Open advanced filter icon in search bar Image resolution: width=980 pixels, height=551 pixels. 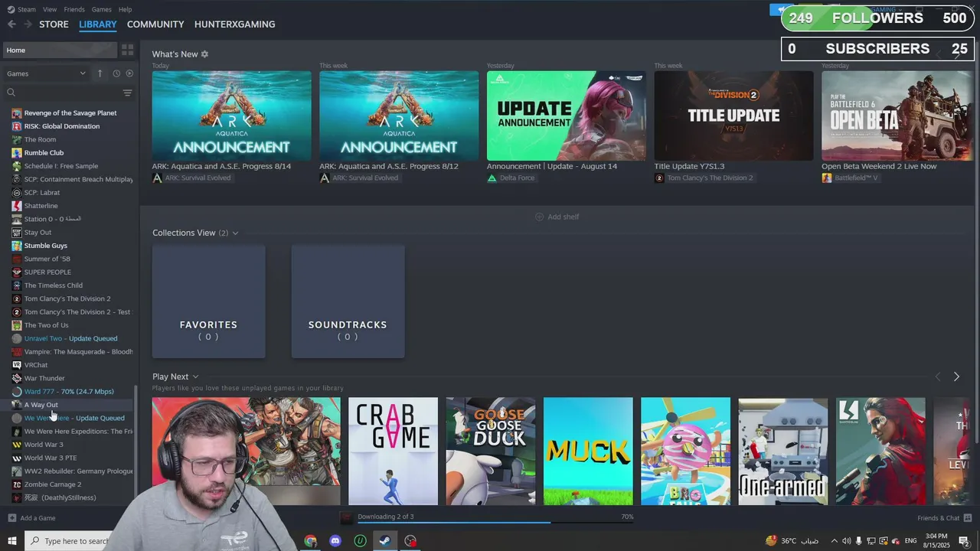tap(127, 93)
